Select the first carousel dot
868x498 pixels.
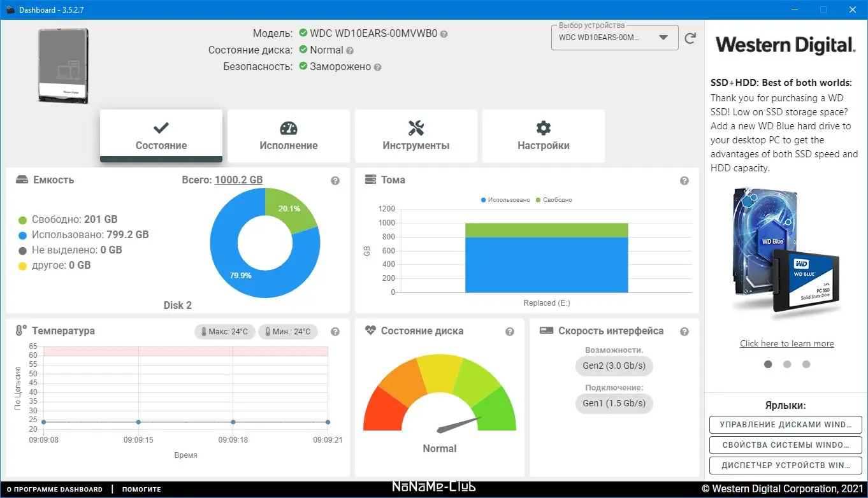click(x=768, y=364)
